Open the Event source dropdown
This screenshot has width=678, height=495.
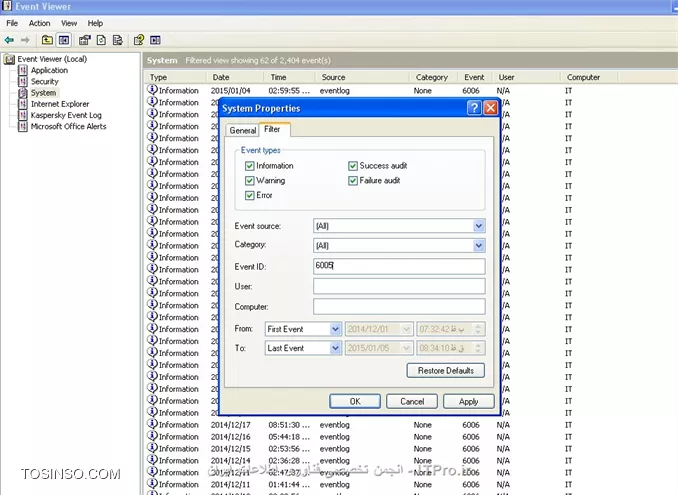pos(478,226)
